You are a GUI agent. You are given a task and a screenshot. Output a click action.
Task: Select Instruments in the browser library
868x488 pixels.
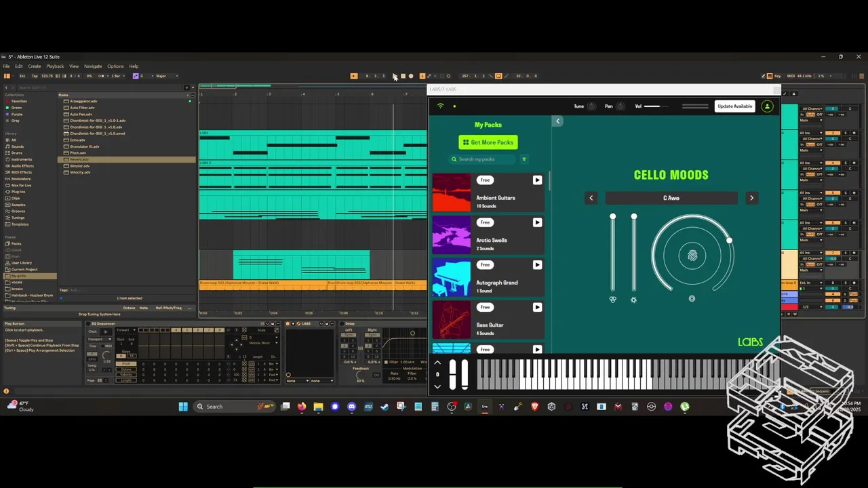click(21, 159)
